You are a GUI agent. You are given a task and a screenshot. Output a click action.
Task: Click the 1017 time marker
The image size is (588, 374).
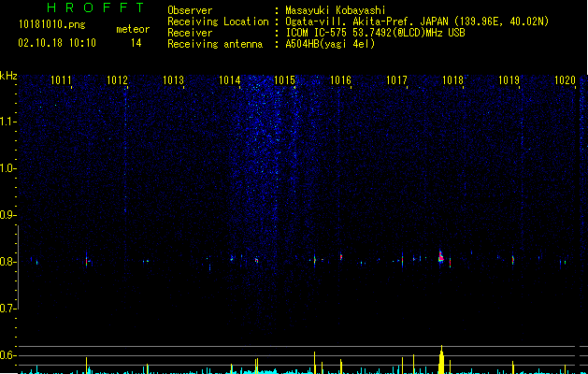pyautogui.click(x=396, y=80)
